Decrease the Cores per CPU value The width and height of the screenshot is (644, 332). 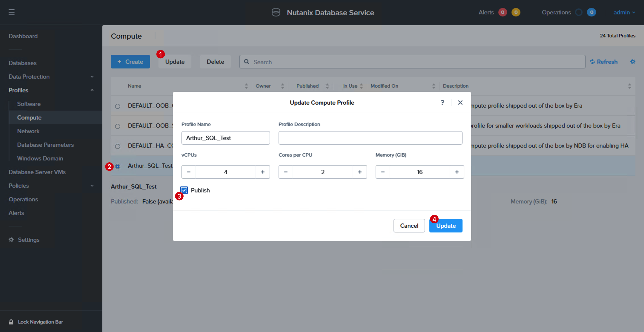tap(286, 172)
